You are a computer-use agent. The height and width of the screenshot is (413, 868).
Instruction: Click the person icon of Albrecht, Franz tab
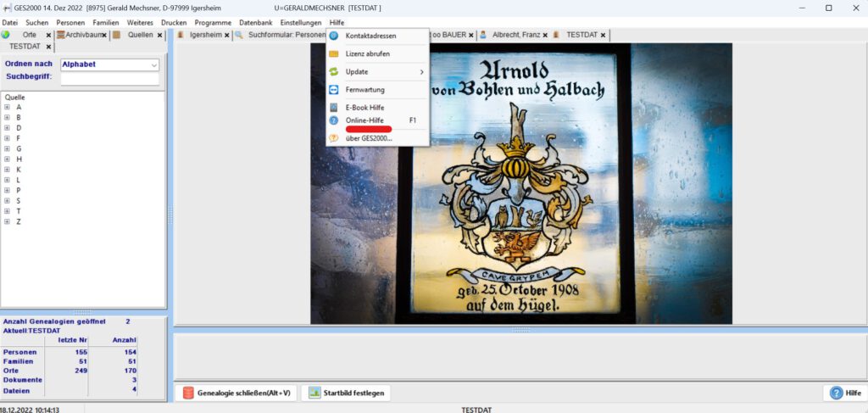coord(482,34)
